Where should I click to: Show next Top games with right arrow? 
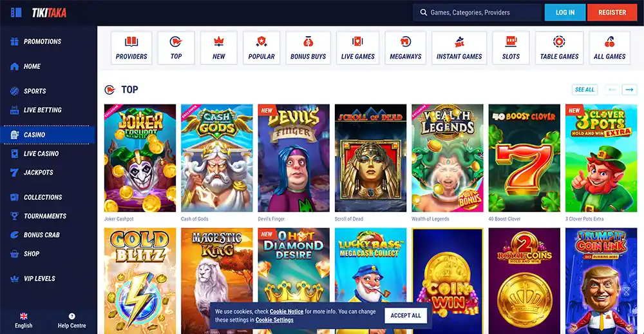click(629, 89)
